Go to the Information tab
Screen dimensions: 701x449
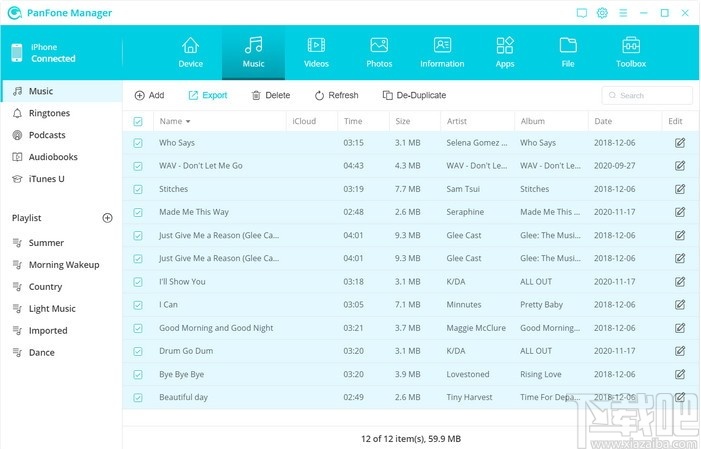click(x=442, y=53)
